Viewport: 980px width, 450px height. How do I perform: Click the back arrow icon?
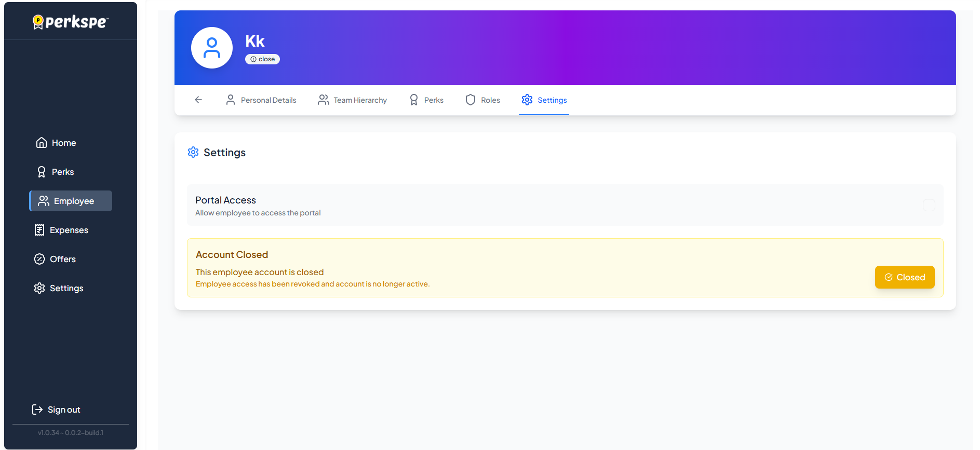tap(198, 100)
